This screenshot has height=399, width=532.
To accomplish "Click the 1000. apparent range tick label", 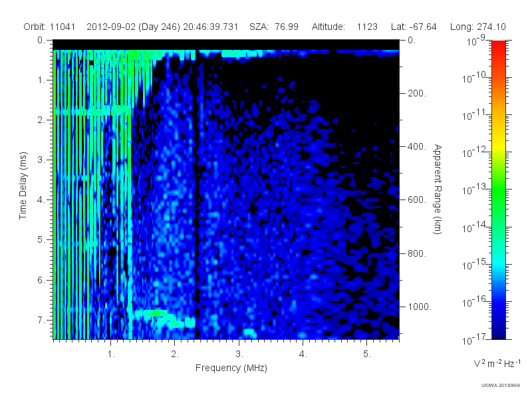I will click(420, 307).
